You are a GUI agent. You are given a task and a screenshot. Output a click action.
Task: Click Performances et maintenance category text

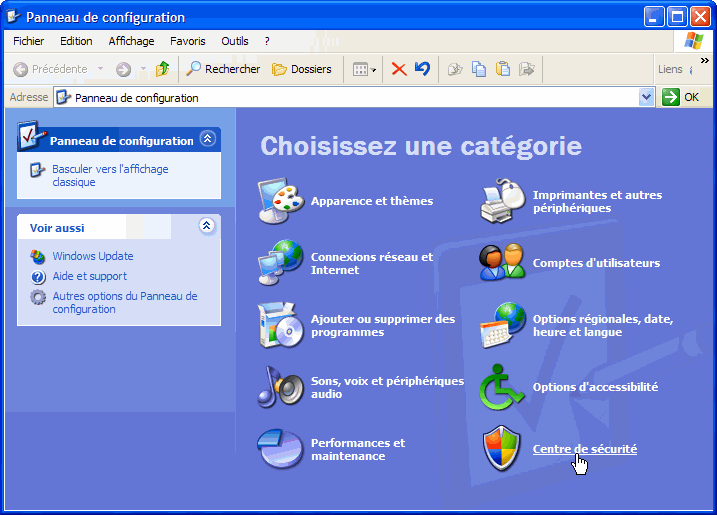click(358, 449)
